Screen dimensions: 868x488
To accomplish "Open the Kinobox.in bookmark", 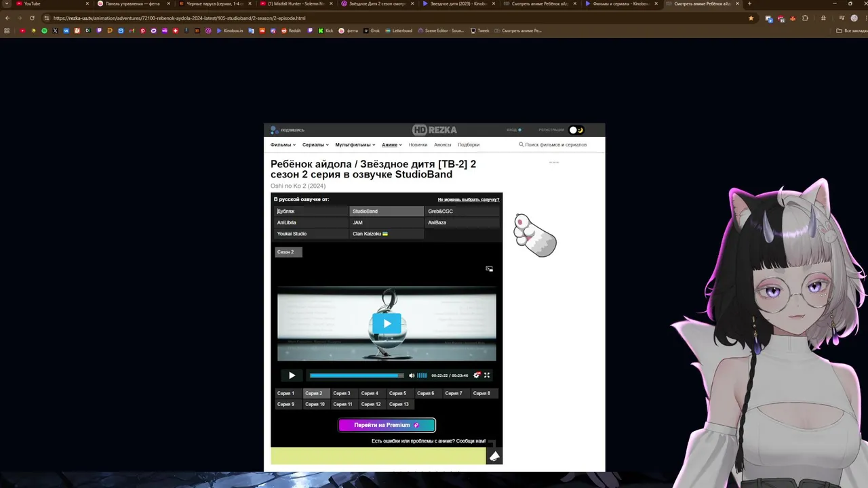I will pos(230,30).
